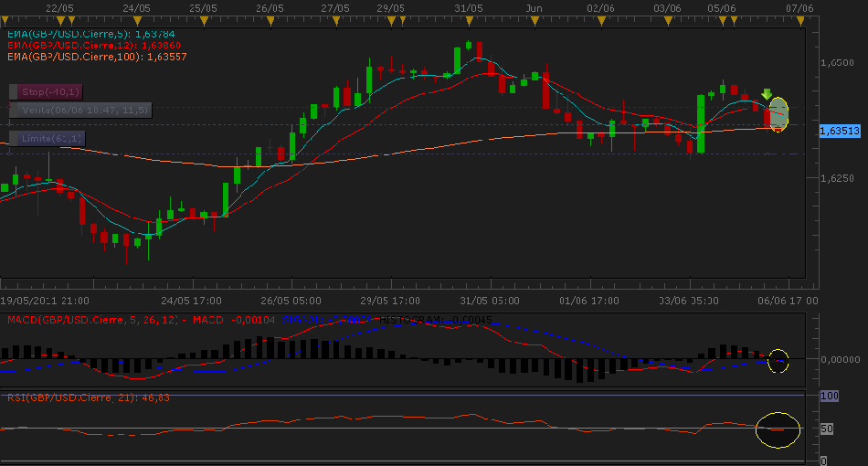Select the Limite order label

(x=49, y=138)
